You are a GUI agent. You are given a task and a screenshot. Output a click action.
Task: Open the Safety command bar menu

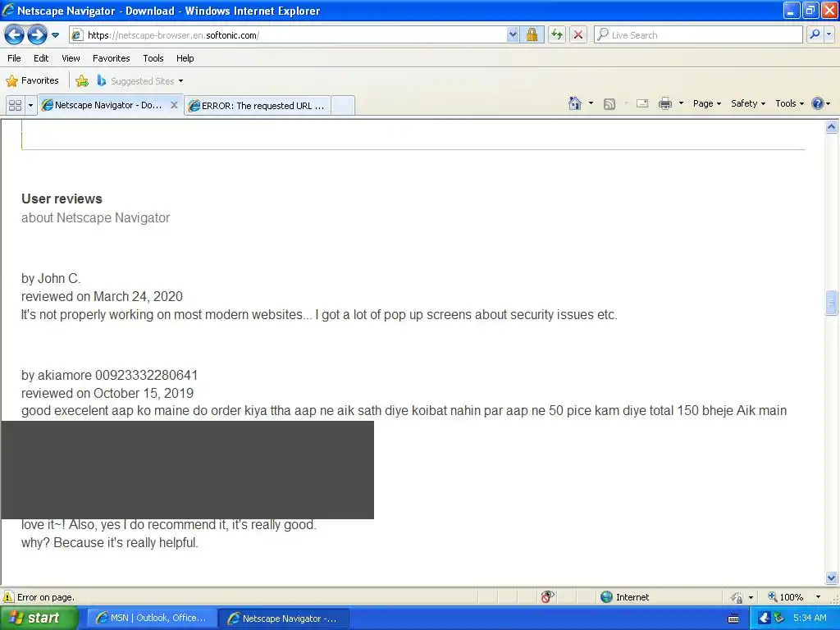pyautogui.click(x=748, y=103)
